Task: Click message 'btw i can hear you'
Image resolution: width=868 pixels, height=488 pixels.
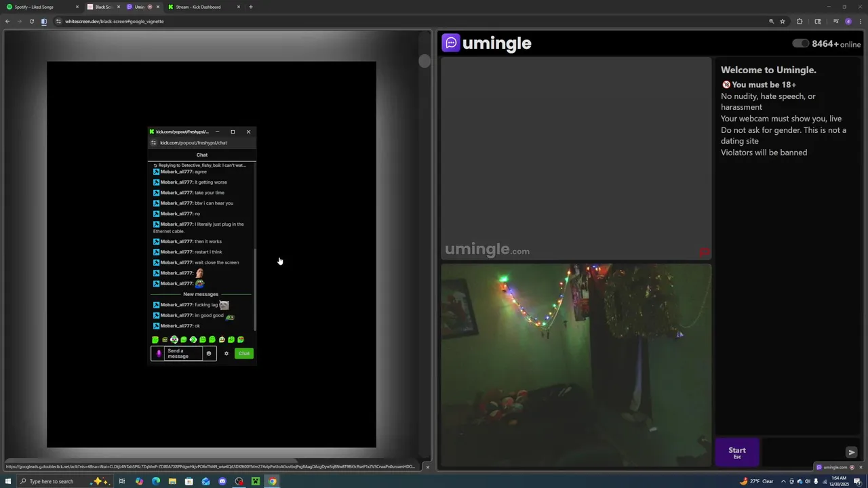Action: coord(214,203)
